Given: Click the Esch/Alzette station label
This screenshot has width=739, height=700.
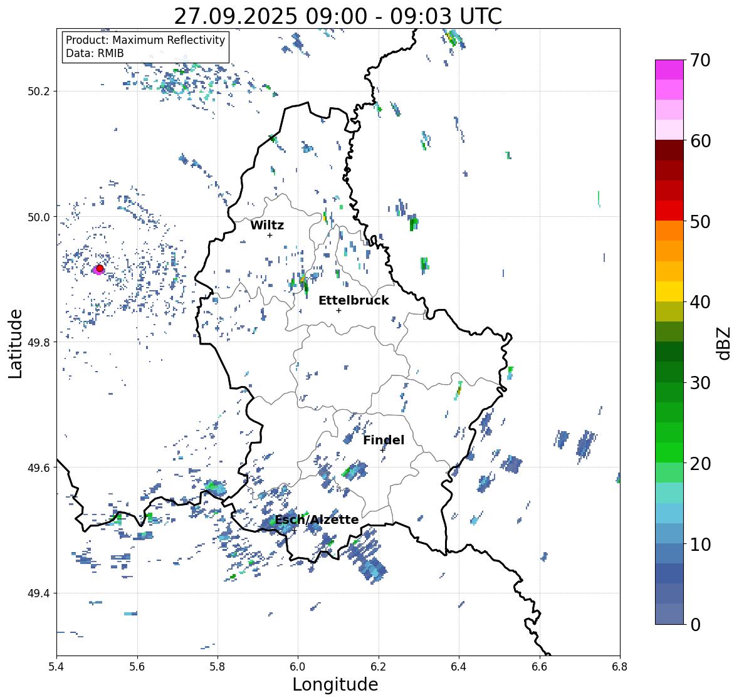Looking at the screenshot, I should coord(317,520).
